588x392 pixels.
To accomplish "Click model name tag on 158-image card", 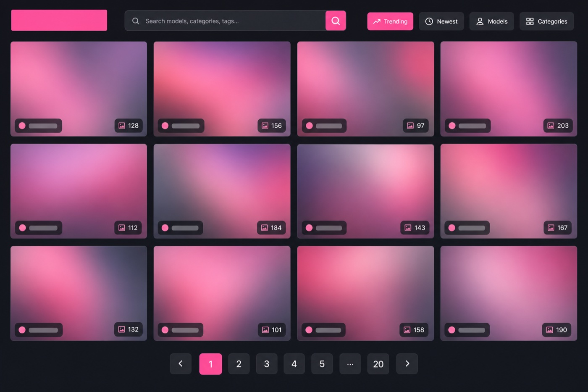I will (323, 330).
